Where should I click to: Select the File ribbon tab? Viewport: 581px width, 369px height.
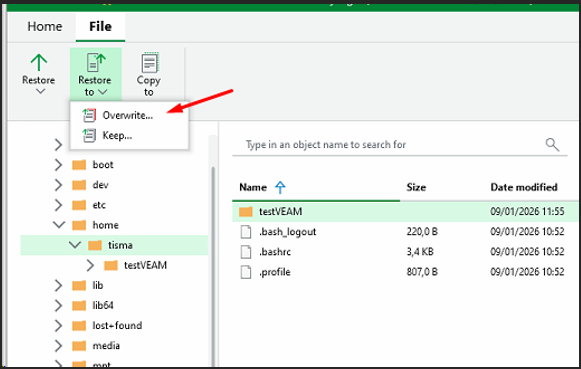coord(100,27)
